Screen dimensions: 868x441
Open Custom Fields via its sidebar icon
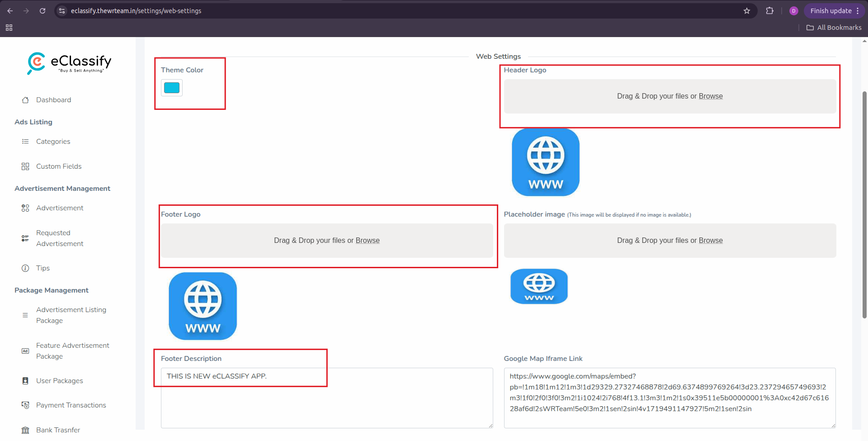tap(25, 166)
